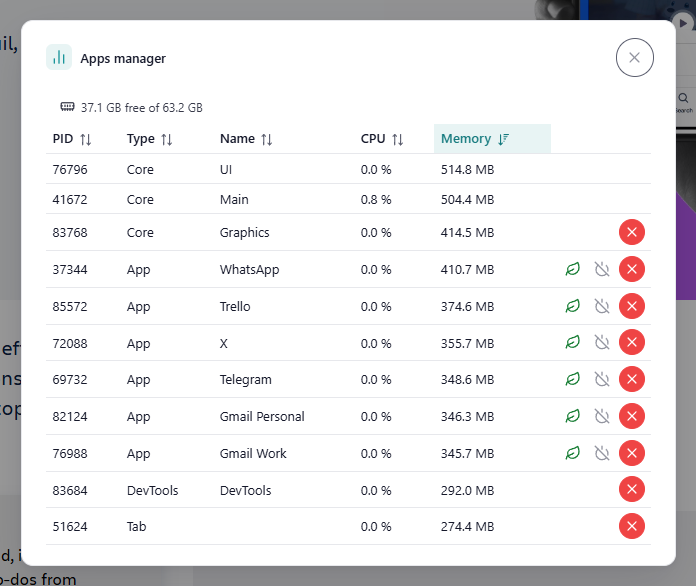The width and height of the screenshot is (696, 586).
Task: Close the Apps manager dialog
Action: click(634, 57)
